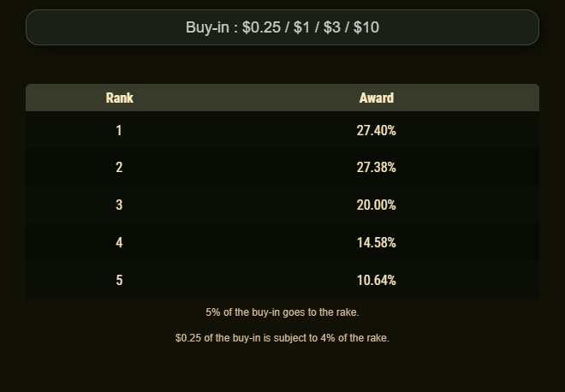Click the 27.38% award value
Screen dimensions: 565x392
[376, 167]
